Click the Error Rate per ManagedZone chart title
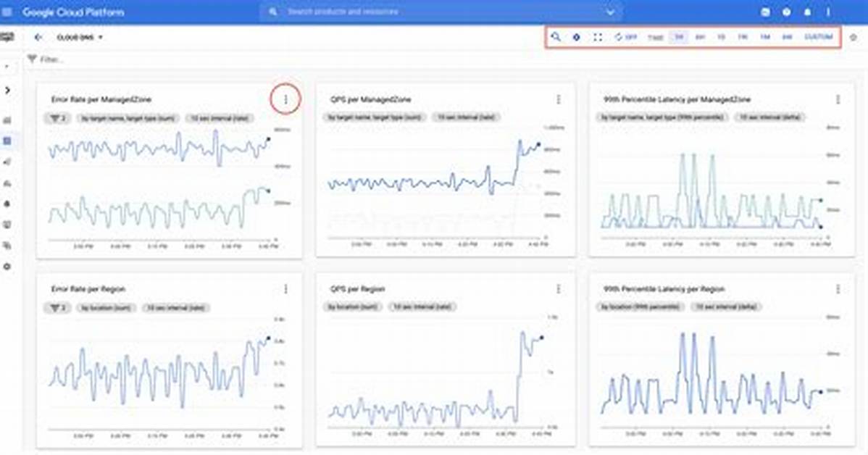The image size is (868, 455). click(101, 100)
